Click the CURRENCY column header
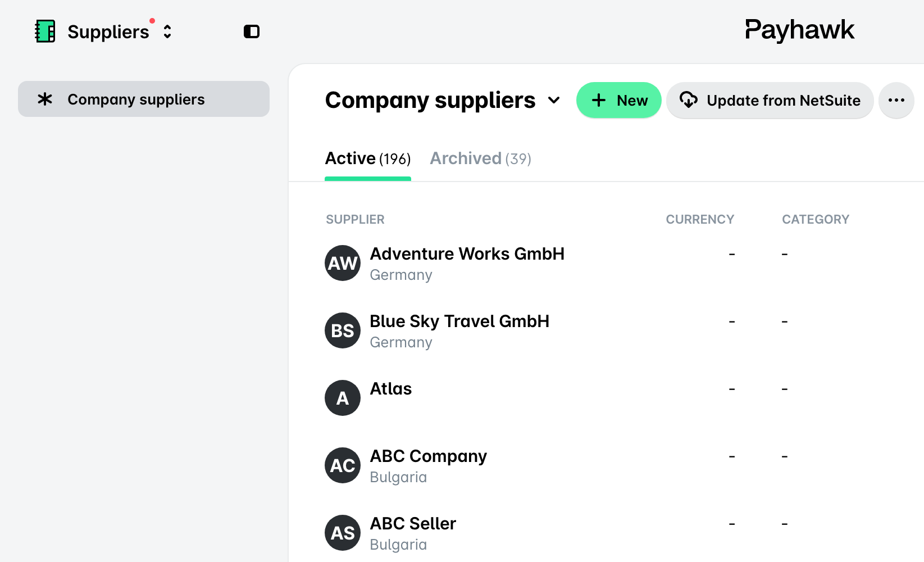Screen dimensions: 924x562 700,219
